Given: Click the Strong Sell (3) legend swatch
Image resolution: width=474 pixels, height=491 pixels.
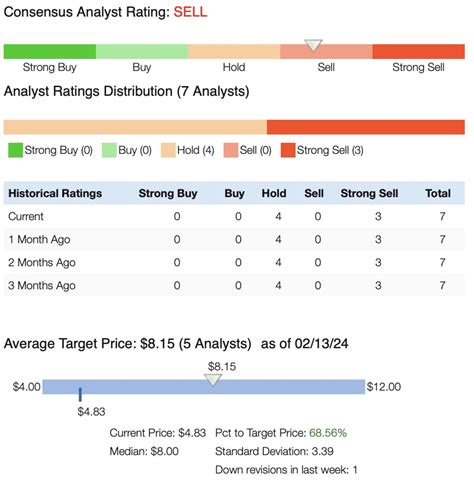Looking at the screenshot, I should coord(288,150).
